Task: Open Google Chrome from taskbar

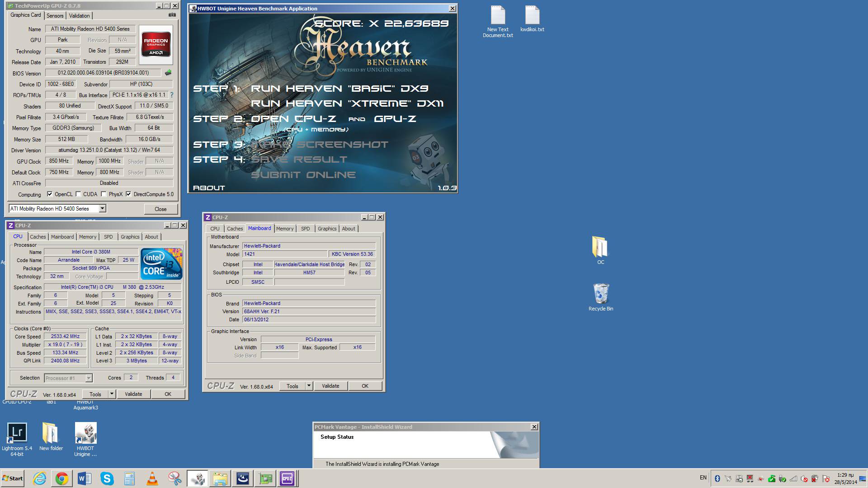Action: pos(62,479)
